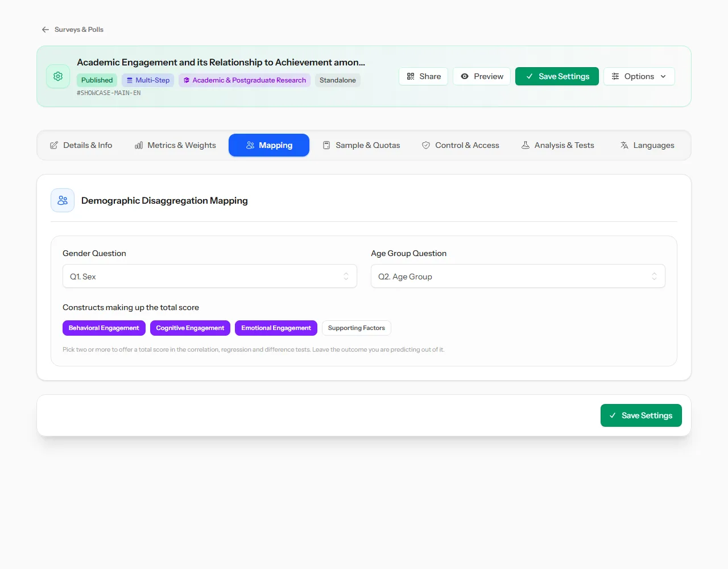Click the Standalone badge
Image resolution: width=728 pixels, height=569 pixels.
click(x=338, y=80)
